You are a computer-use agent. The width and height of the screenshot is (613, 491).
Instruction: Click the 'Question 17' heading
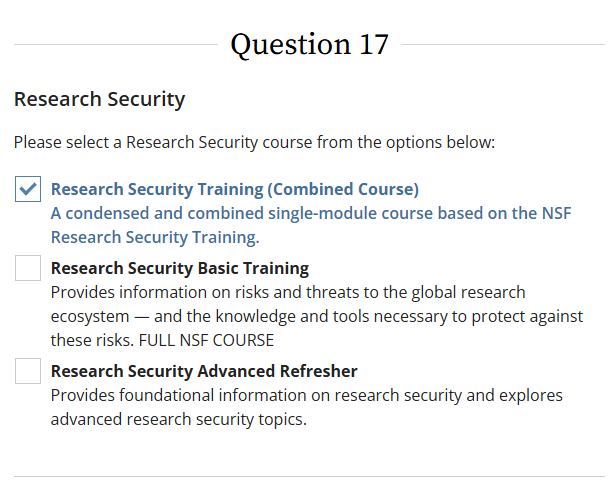pyautogui.click(x=309, y=45)
